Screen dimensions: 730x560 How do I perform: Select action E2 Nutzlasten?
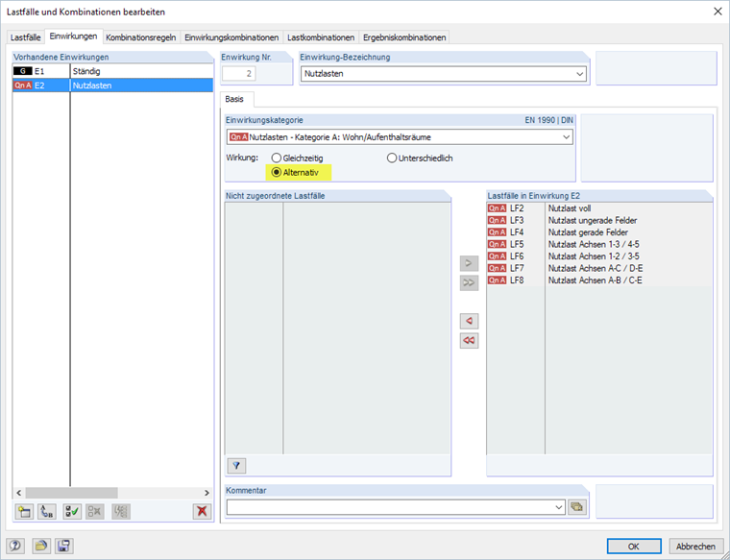coord(112,85)
